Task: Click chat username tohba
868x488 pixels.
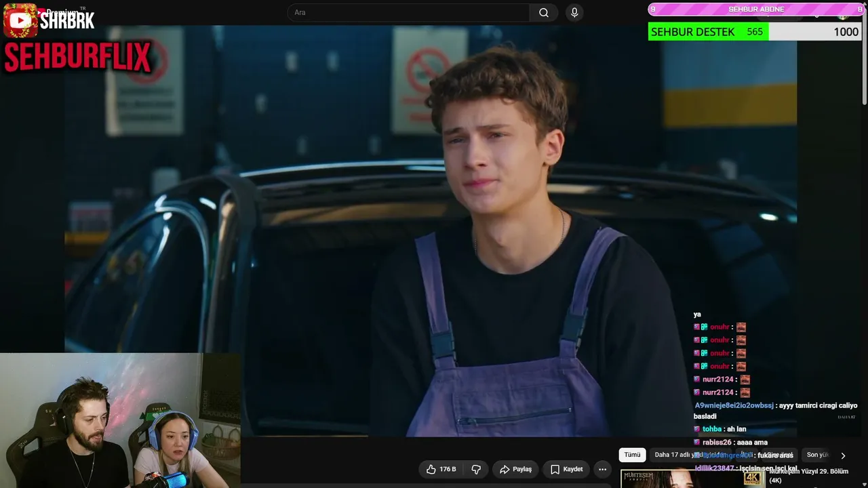Action: click(712, 429)
